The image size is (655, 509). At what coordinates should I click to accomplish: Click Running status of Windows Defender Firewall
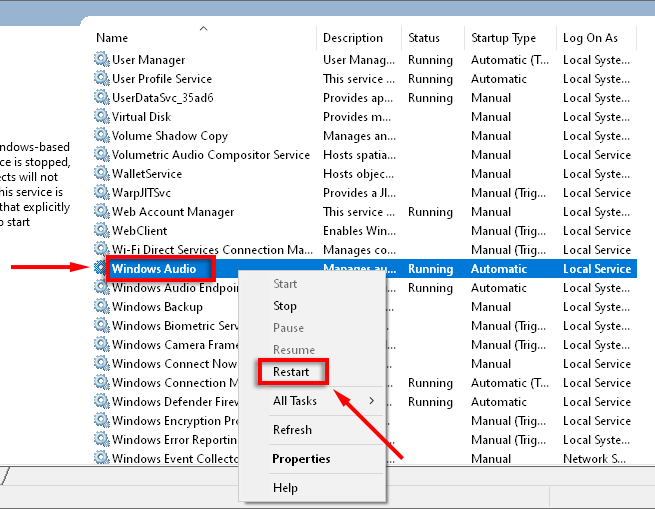[x=430, y=402]
